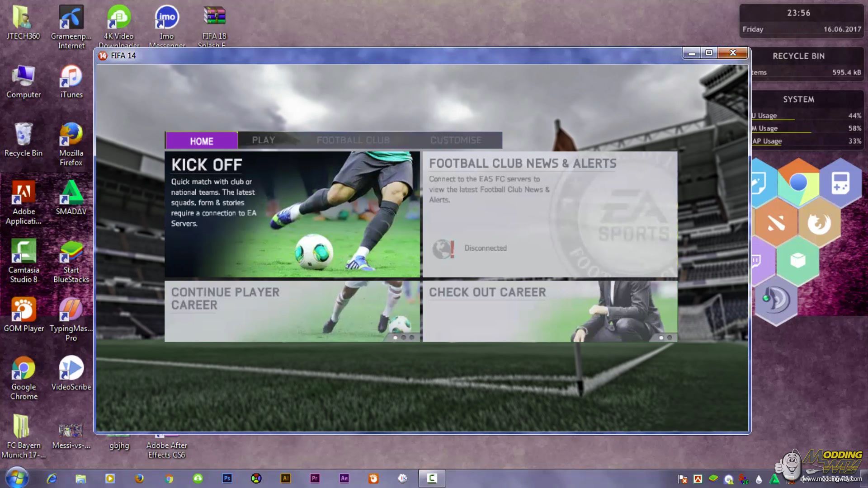This screenshot has width=868, height=488.
Task: Open Photoshop from the taskbar
Action: pos(227,478)
